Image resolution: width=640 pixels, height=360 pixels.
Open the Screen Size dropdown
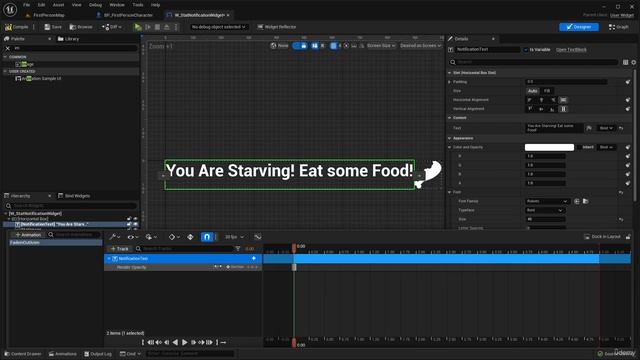click(381, 46)
